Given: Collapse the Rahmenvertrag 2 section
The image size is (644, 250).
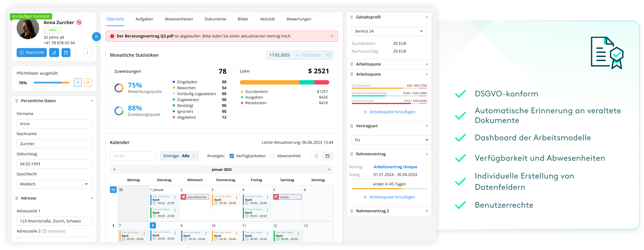Looking at the screenshot, I should 427,211.
